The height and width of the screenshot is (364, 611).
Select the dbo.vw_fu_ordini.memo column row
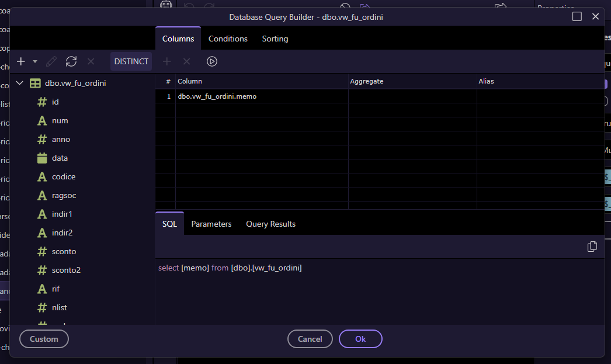tap(217, 96)
